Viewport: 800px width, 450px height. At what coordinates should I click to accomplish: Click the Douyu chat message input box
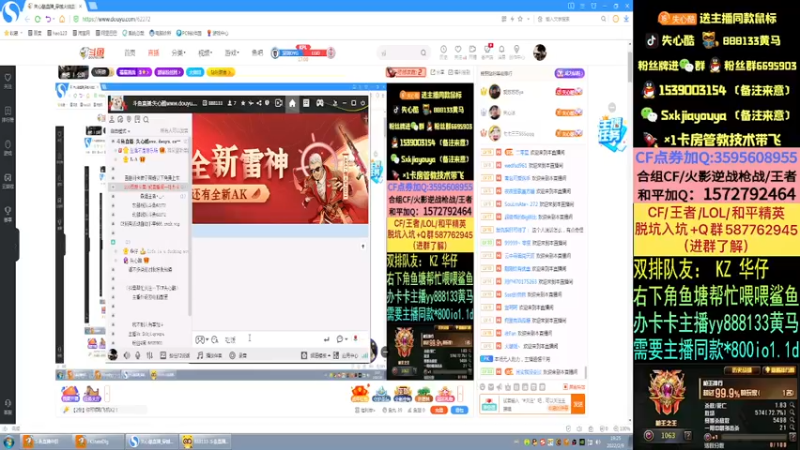click(x=533, y=404)
